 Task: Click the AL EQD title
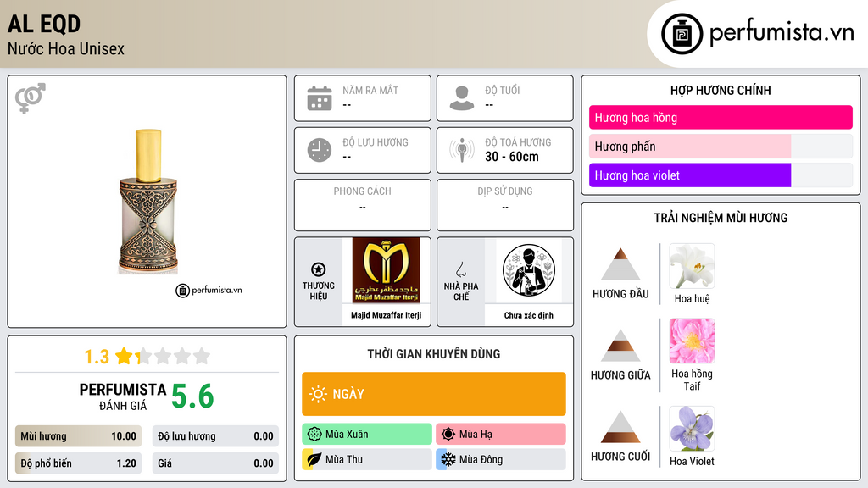44,24
